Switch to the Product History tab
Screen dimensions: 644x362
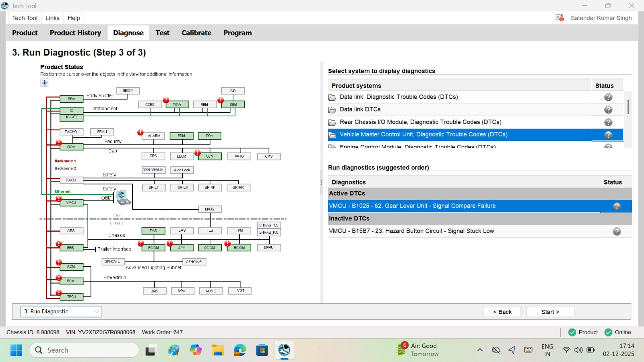click(75, 33)
